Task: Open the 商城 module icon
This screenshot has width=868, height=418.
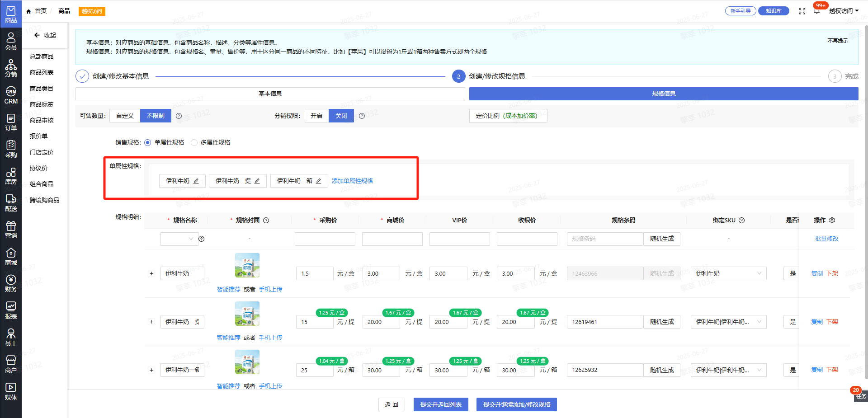Action: [x=11, y=256]
